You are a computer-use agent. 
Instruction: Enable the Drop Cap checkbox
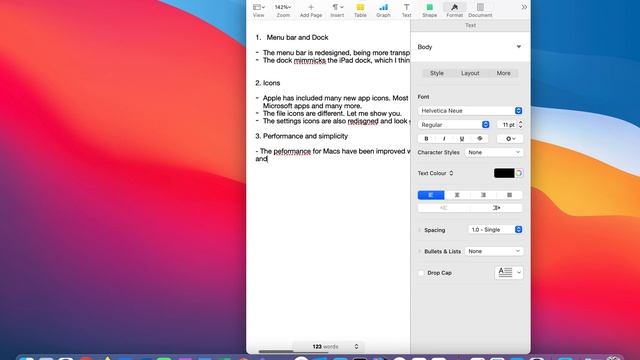(421, 273)
